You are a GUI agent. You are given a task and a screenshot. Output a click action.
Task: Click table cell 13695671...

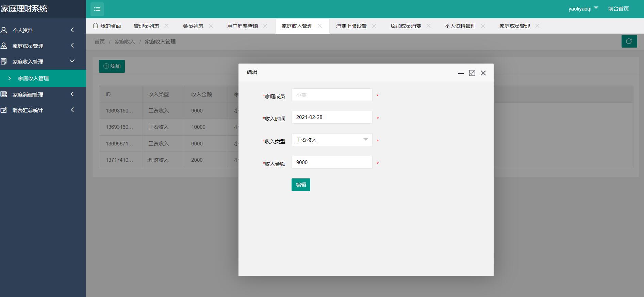(121, 144)
